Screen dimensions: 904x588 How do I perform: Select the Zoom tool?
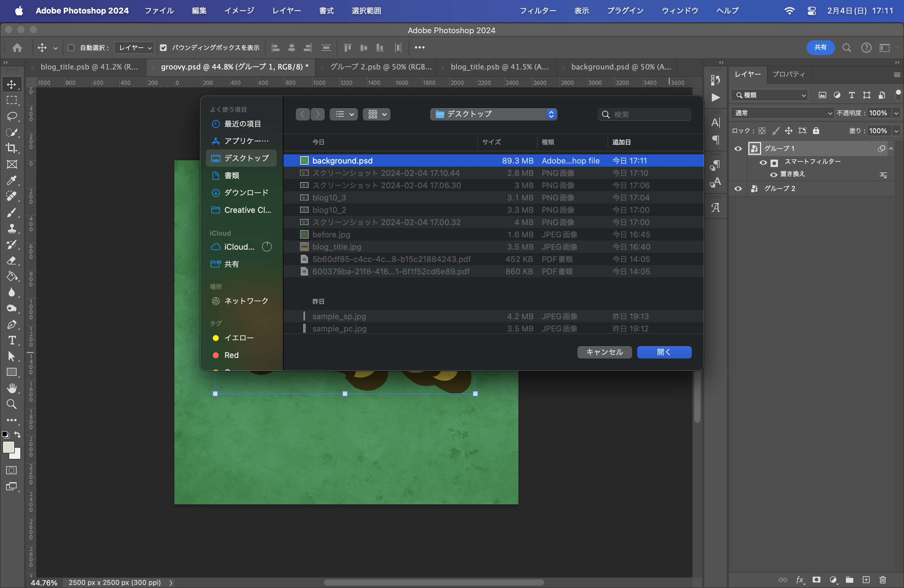[x=12, y=404]
